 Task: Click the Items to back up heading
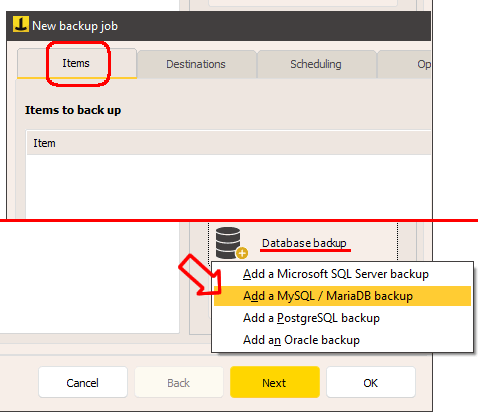coord(73,110)
